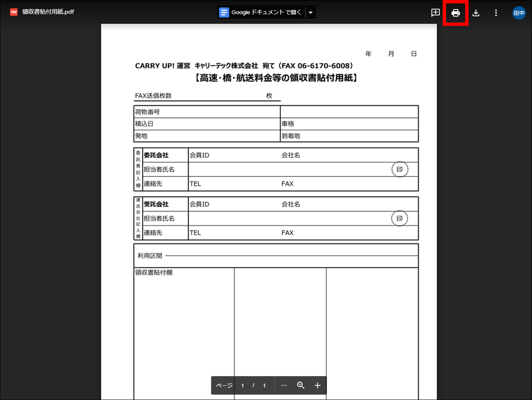Image resolution: width=532 pixels, height=400 pixels.
Task: Click the print icon
Action: click(x=455, y=13)
